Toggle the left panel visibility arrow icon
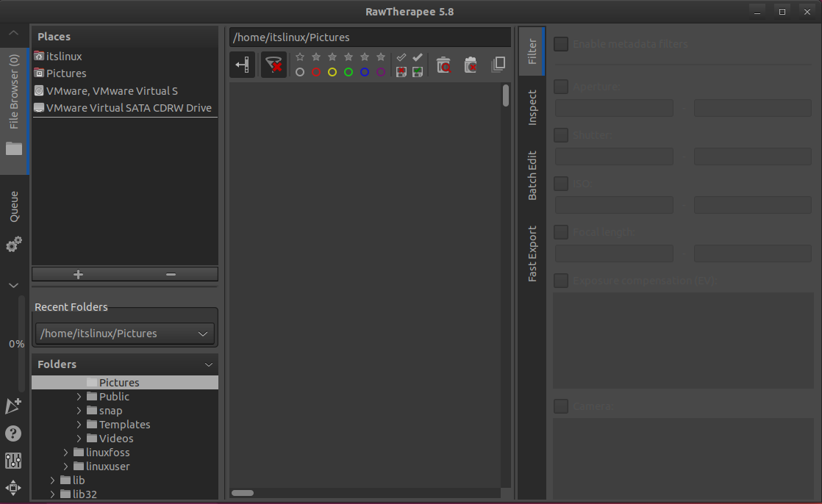 point(242,65)
